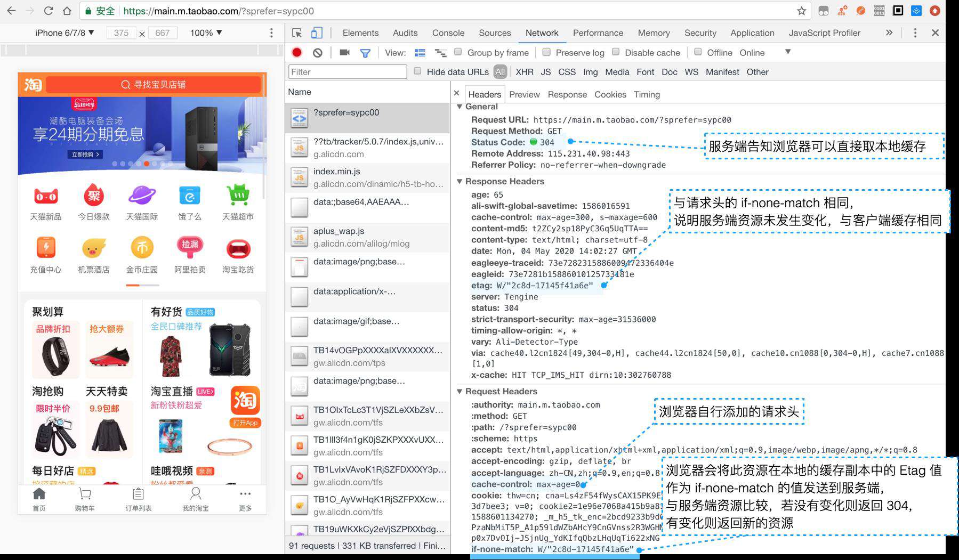959x560 pixels.
Task: Reload the page with refresh icon
Action: (x=48, y=11)
